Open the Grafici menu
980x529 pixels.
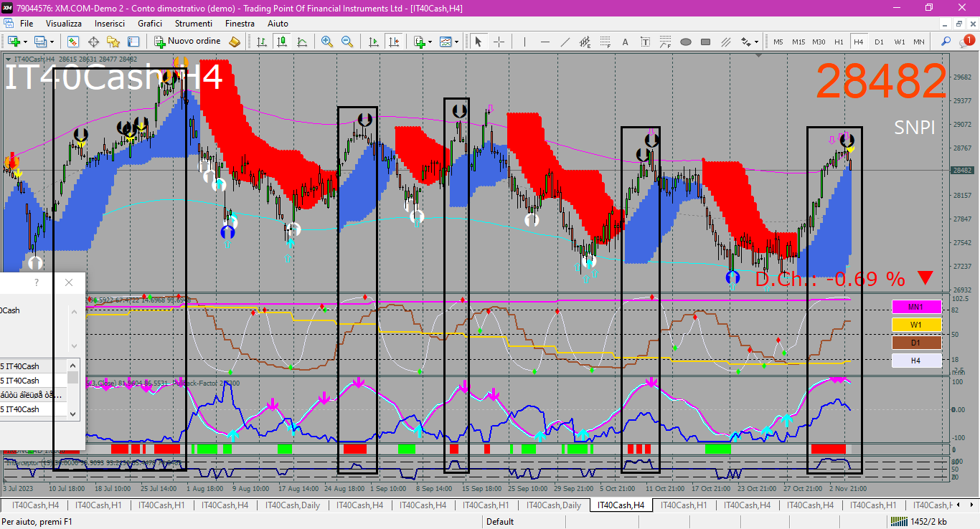click(150, 23)
